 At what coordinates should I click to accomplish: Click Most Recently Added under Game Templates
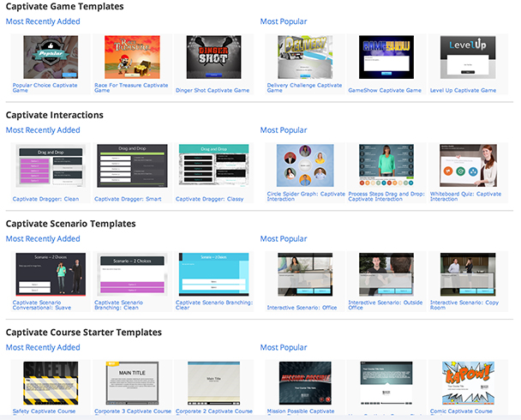(43, 21)
